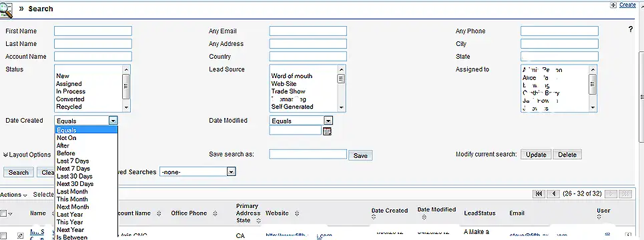Viewport: 644px width, 240px height.
Task: Open the calendar picker for Date Modified
Action: pyautogui.click(x=327, y=131)
